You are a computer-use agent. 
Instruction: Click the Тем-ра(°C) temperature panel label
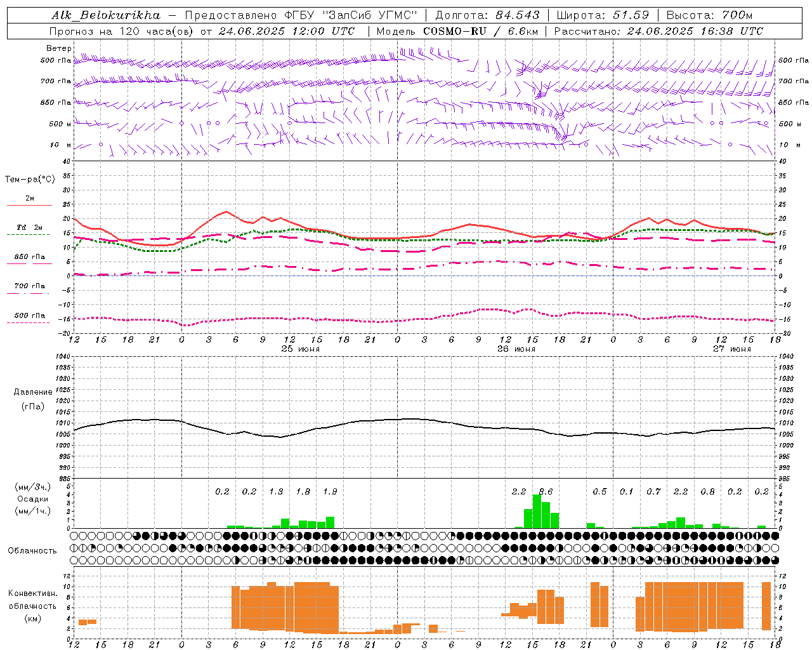[x=30, y=180]
